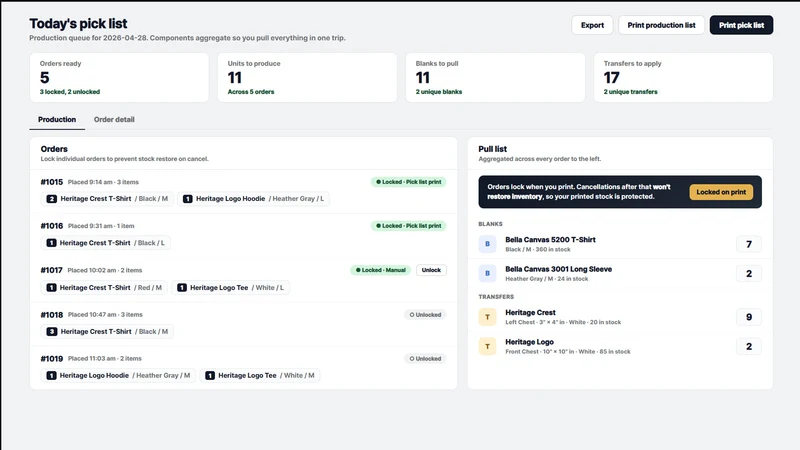Viewport: 800px width, 450px height.
Task: Click the '2 unique blanks' text
Action: (439, 92)
